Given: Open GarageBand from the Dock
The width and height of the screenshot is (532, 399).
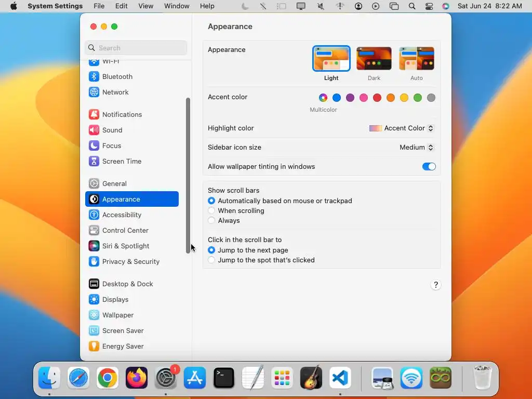Looking at the screenshot, I should click(x=311, y=378).
